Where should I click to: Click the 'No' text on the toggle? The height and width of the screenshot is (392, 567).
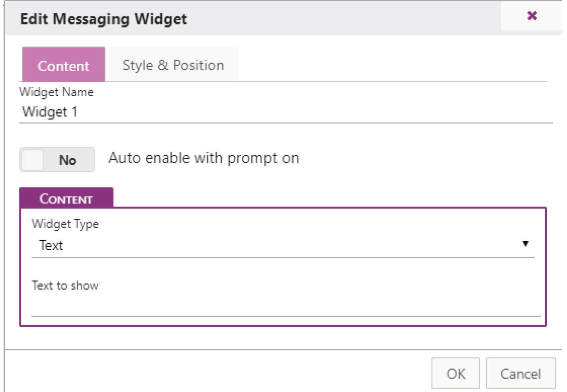67,160
